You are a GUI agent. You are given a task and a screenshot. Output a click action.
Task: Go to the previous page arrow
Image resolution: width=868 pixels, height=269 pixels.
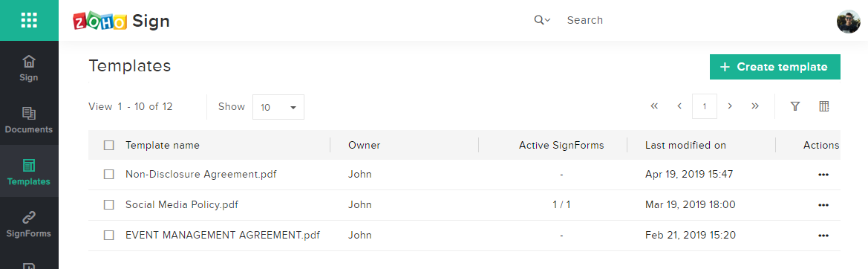679,106
